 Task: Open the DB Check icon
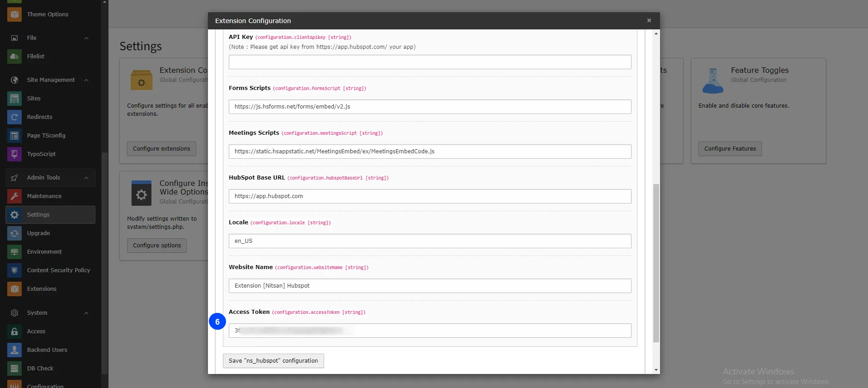tap(14, 369)
